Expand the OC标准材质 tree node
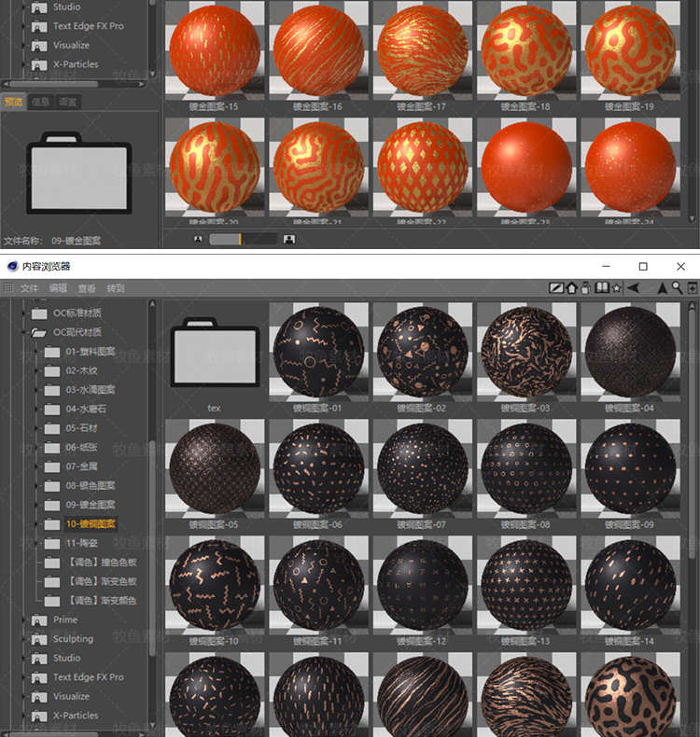The width and height of the screenshot is (700, 737). pyautogui.click(x=23, y=313)
